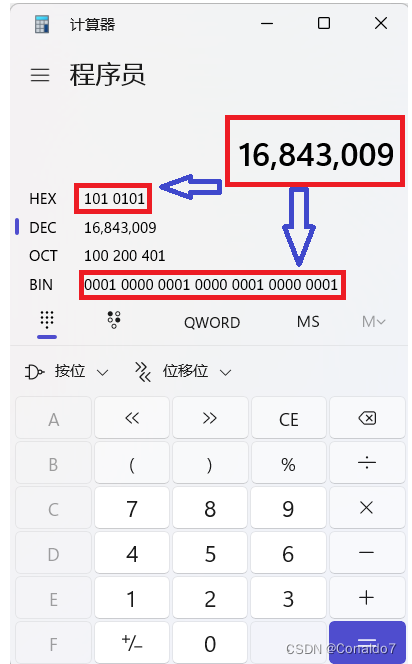Store value with MS button
This screenshot has width=412, height=664.
point(308,322)
